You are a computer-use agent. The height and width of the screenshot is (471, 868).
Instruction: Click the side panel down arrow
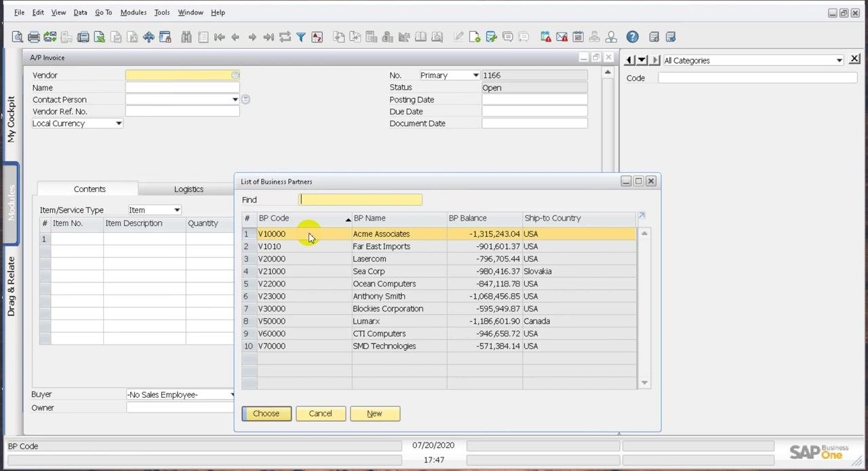pyautogui.click(x=642, y=60)
